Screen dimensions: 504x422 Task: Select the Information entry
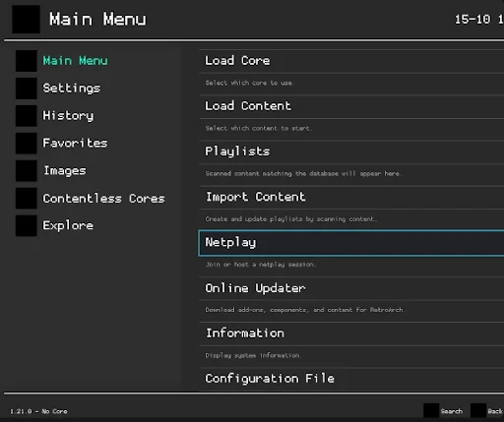[351, 333]
